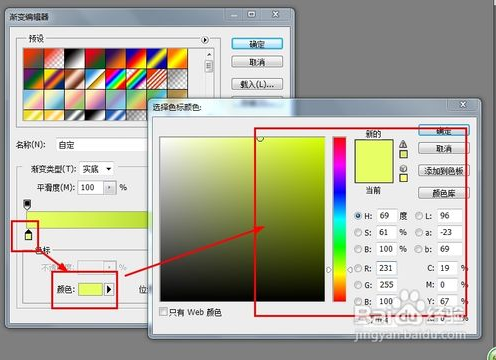
Task: Select the first orange-red preset thumbnail
Action: click(33, 58)
